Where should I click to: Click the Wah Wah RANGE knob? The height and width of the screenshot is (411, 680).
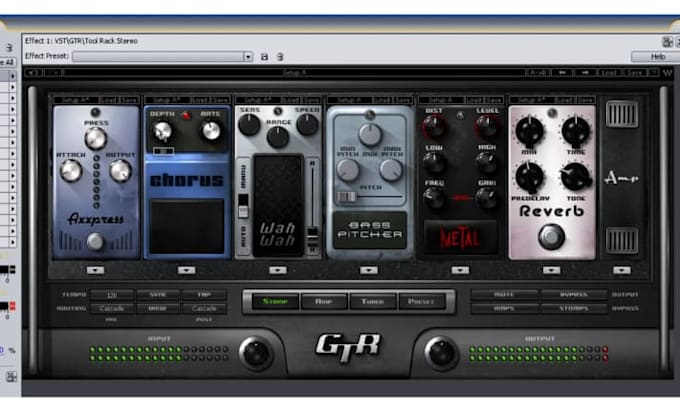tap(278, 137)
